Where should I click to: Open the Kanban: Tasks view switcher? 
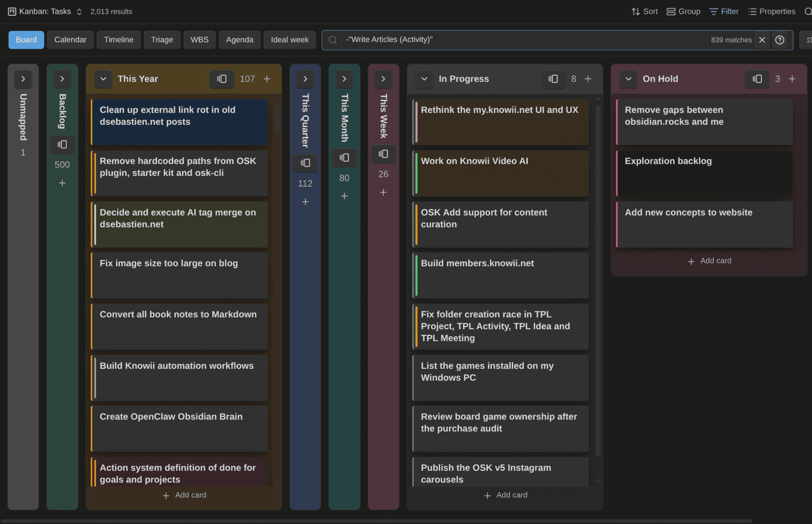click(x=45, y=11)
